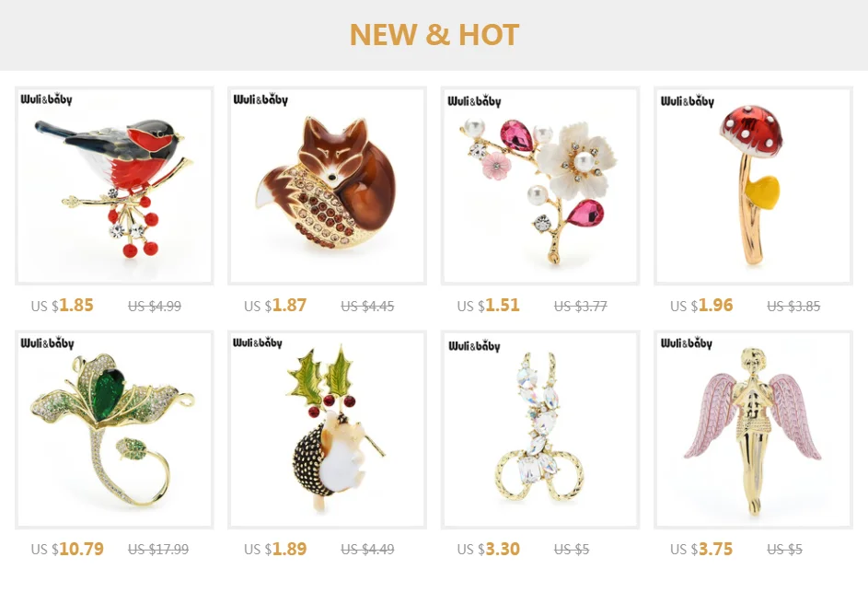Open the crystal scissors brooch
Screen dimensions: 868x592
pos(539,430)
